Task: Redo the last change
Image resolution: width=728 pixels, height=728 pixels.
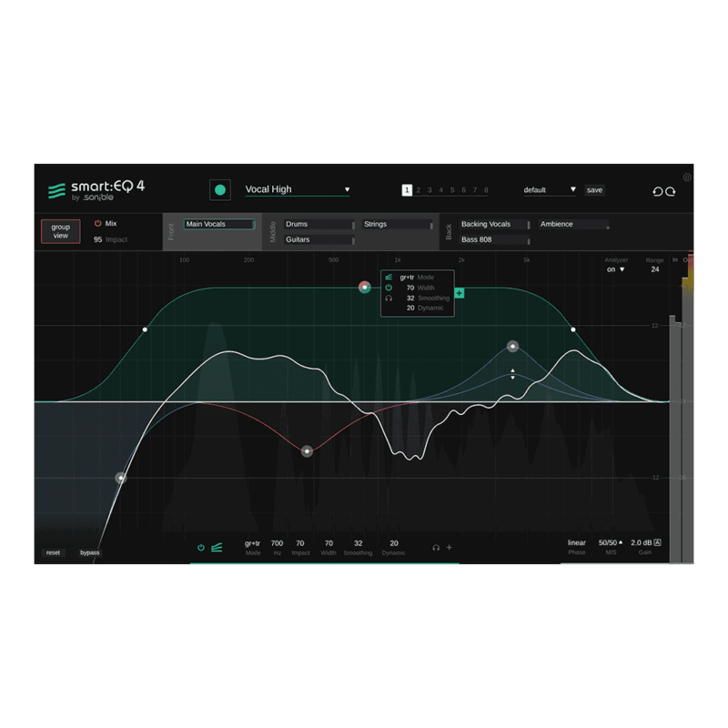Action: [671, 191]
